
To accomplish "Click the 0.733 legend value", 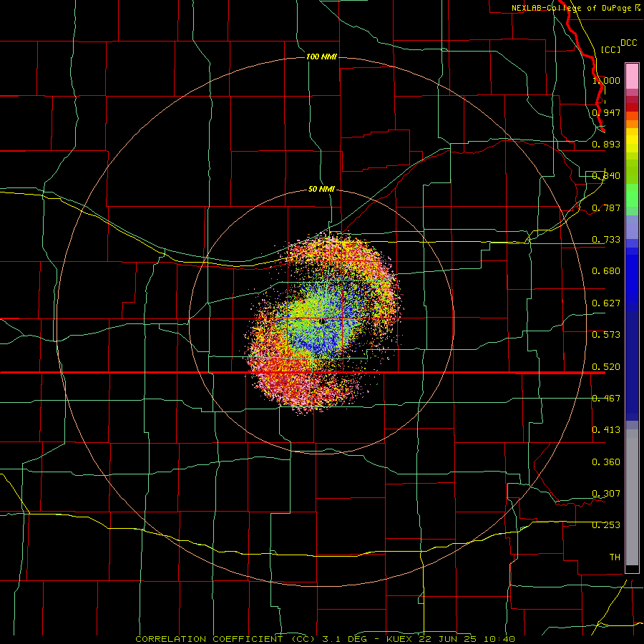I will pos(606,240).
